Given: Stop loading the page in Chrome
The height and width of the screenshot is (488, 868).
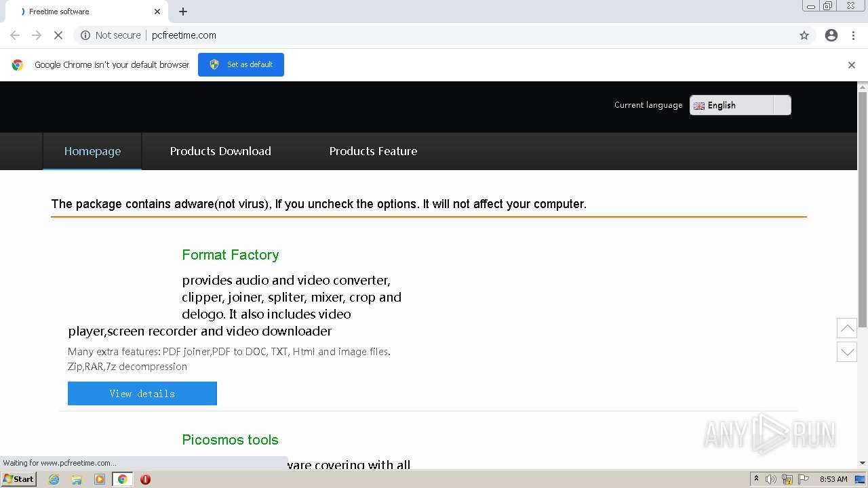Looking at the screenshot, I should 58,35.
